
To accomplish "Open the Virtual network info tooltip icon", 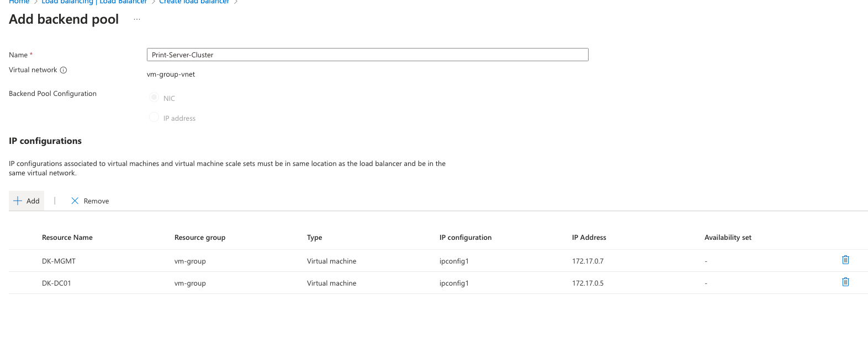I will (63, 70).
